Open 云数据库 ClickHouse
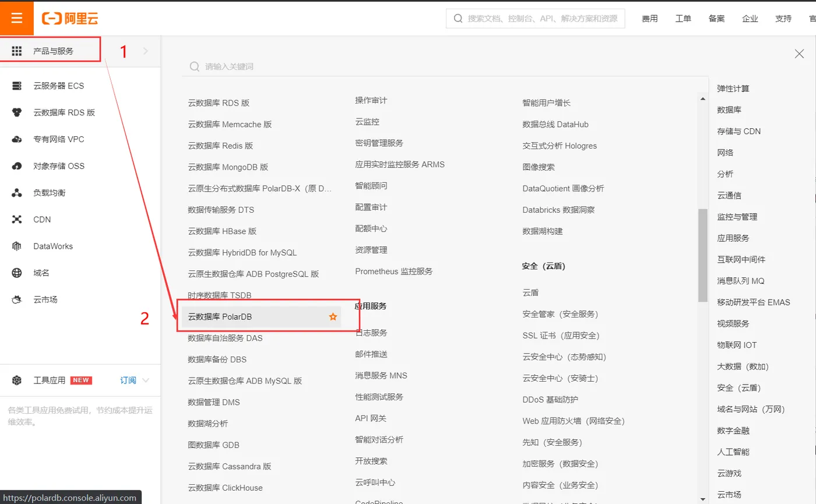The width and height of the screenshot is (816, 504). point(225,488)
